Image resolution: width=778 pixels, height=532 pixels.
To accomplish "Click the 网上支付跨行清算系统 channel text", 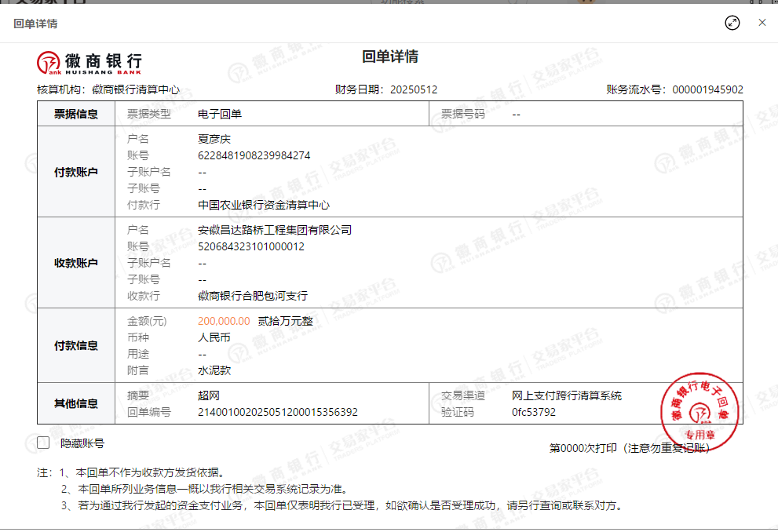I will click(x=566, y=395).
